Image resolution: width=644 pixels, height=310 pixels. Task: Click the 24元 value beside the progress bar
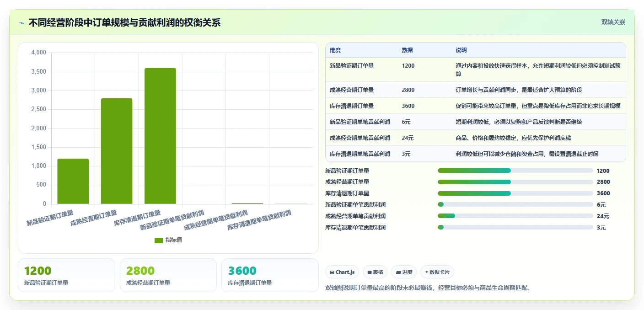click(603, 216)
